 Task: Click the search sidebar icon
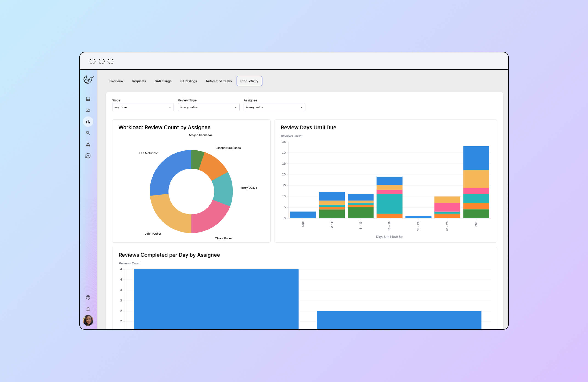89,133
